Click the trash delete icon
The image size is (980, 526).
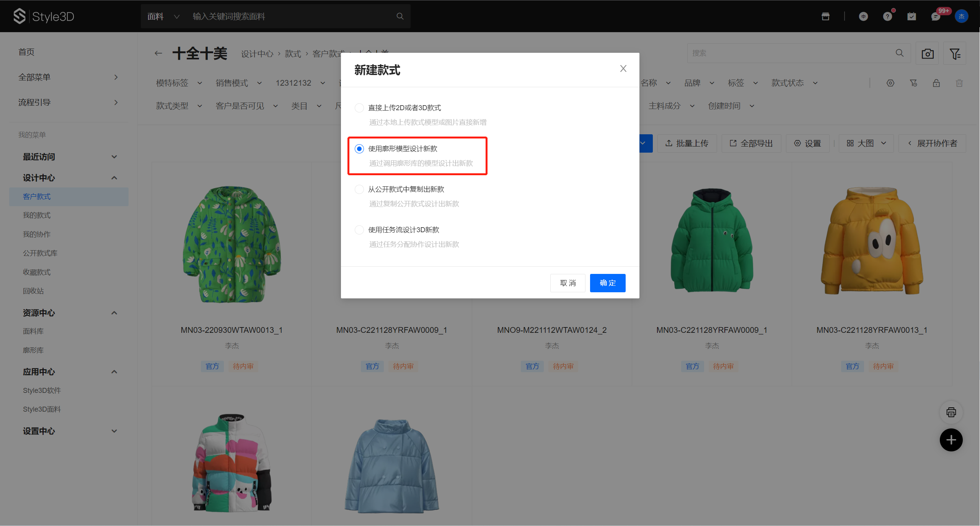pos(959,83)
